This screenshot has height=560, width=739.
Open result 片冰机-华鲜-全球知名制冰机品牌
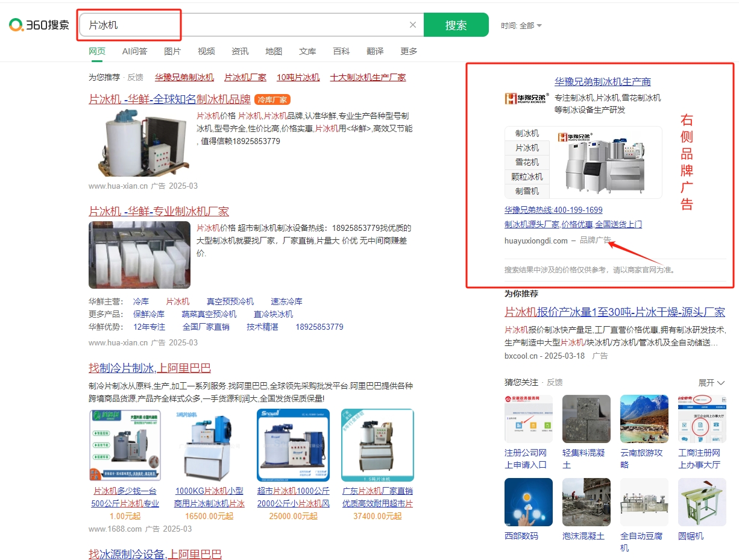(x=169, y=99)
